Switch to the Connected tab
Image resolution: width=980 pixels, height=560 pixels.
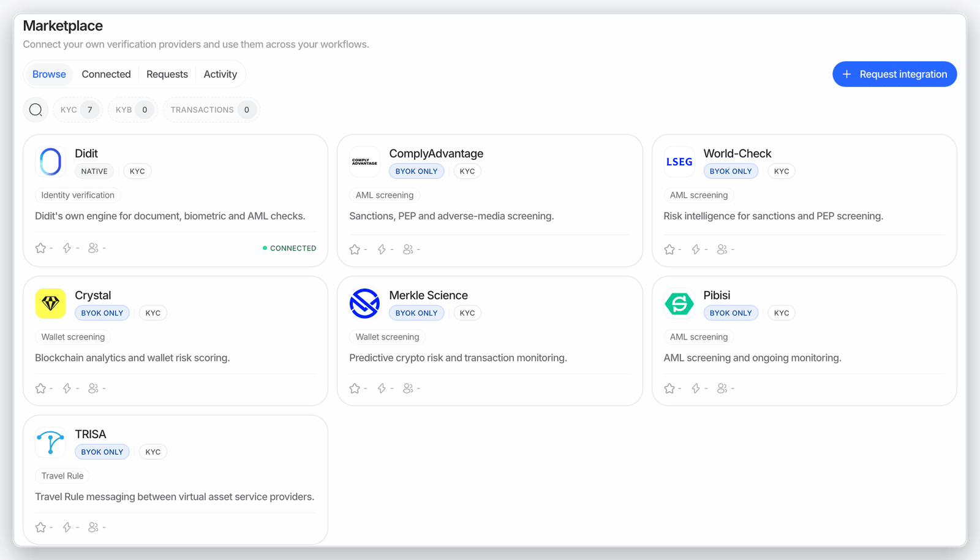click(107, 74)
